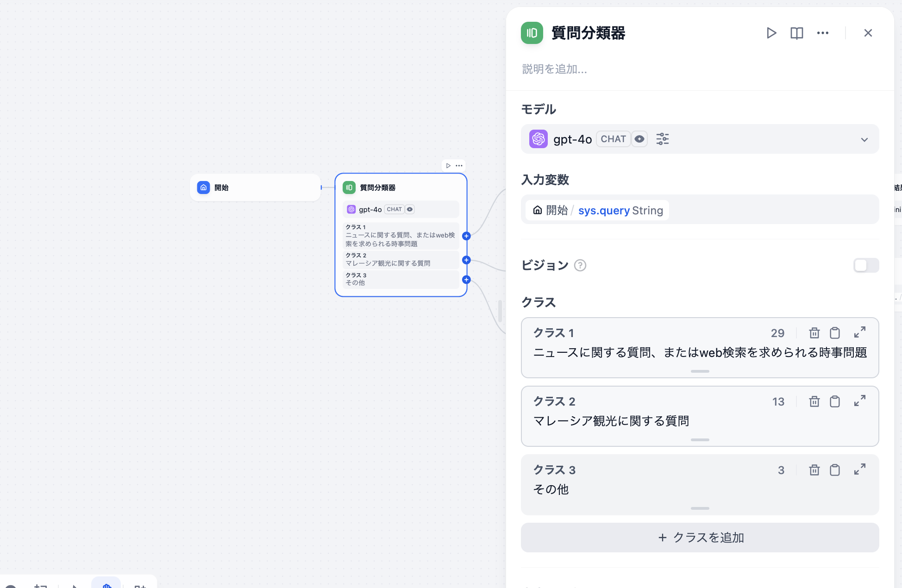
Task: Enable the ビジョン toggle switch
Action: 865,265
